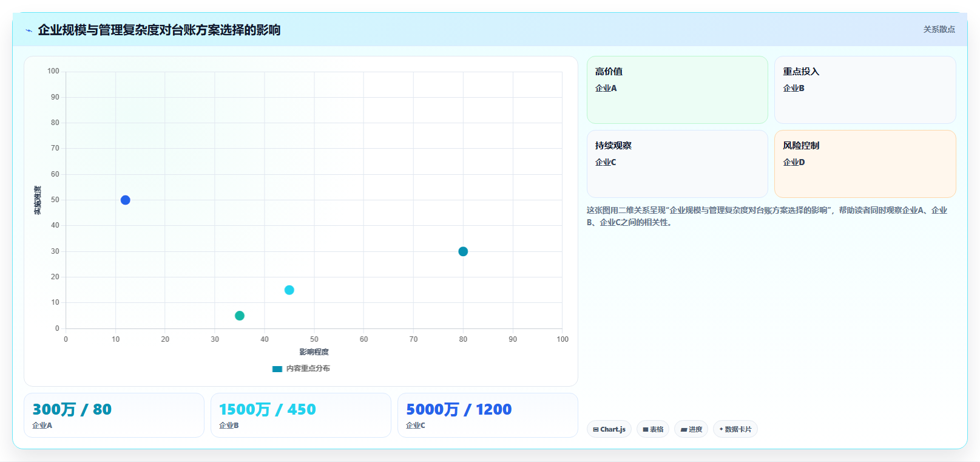Click the 进度 tag icon
Screen dimensions: 980x462
point(684,430)
